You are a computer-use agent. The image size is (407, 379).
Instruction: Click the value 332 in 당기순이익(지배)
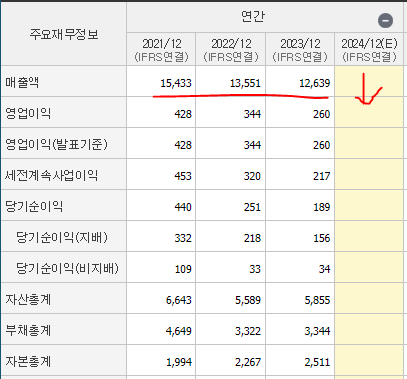pyautogui.click(x=183, y=238)
